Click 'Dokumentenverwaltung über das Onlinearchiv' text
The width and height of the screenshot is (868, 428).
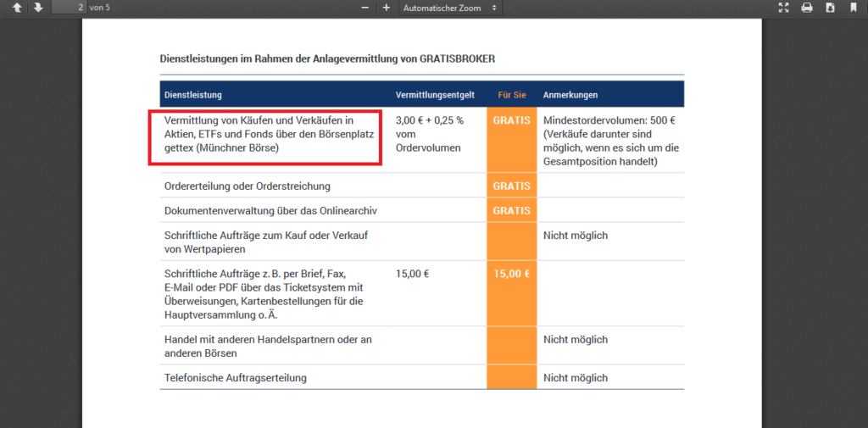point(271,211)
